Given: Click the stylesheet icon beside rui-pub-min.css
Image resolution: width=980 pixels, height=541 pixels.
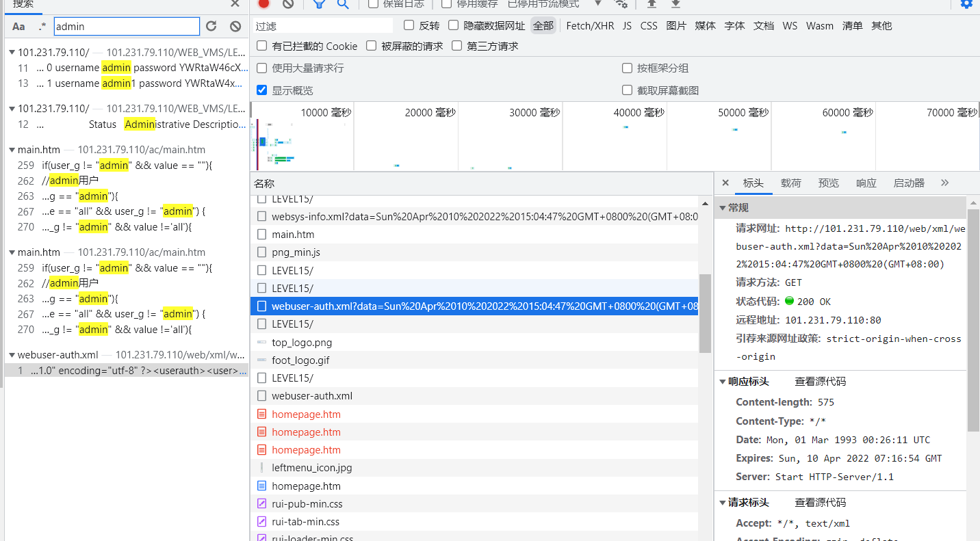Looking at the screenshot, I should tap(261, 504).
